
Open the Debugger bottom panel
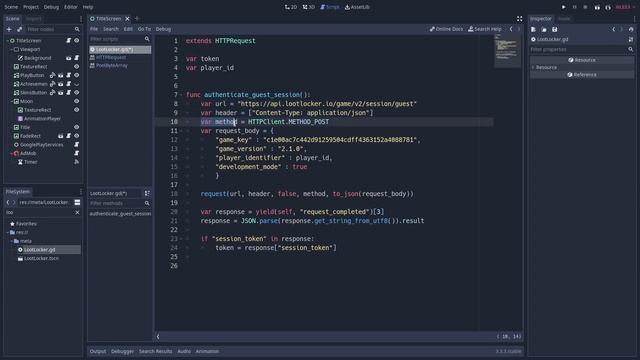click(x=122, y=351)
